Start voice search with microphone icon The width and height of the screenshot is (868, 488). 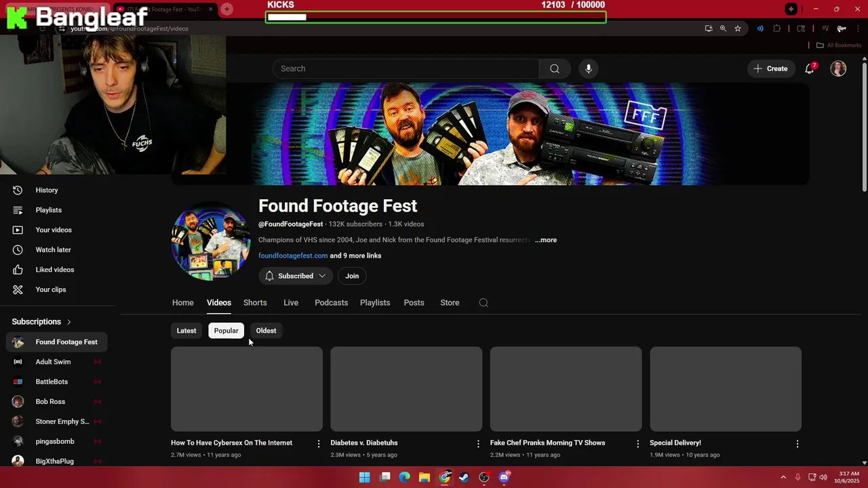[x=589, y=68]
